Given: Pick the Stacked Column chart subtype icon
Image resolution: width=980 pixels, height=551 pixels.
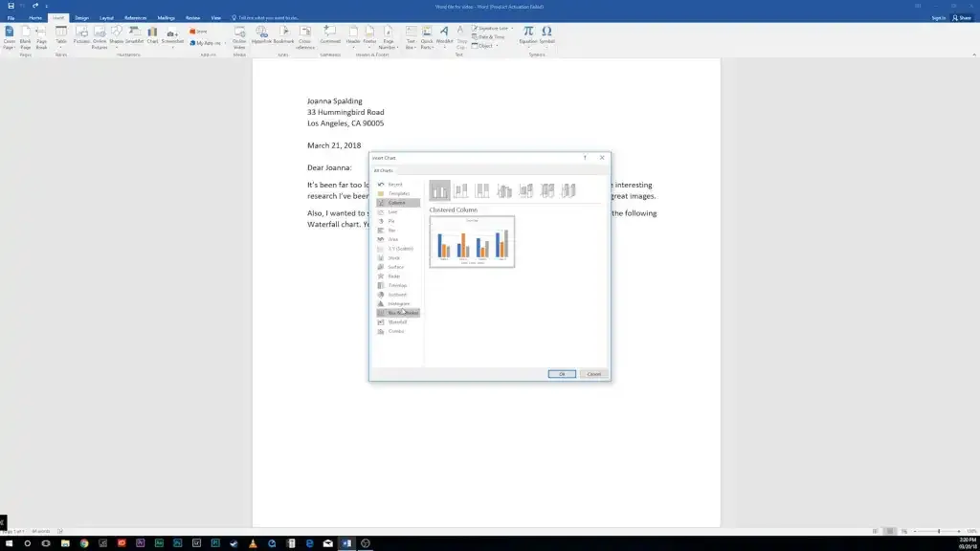Looking at the screenshot, I should tap(461, 190).
